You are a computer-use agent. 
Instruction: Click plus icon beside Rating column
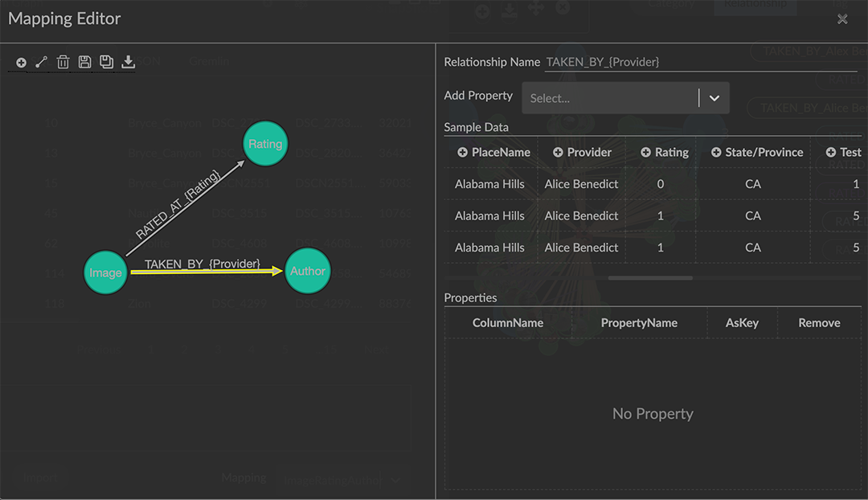[x=645, y=153]
